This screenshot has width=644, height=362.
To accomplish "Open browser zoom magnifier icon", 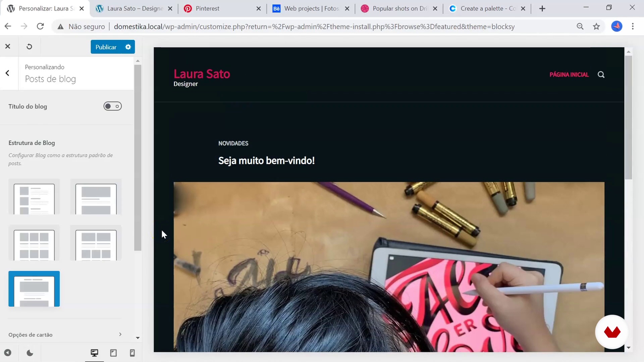I will pyautogui.click(x=580, y=26).
